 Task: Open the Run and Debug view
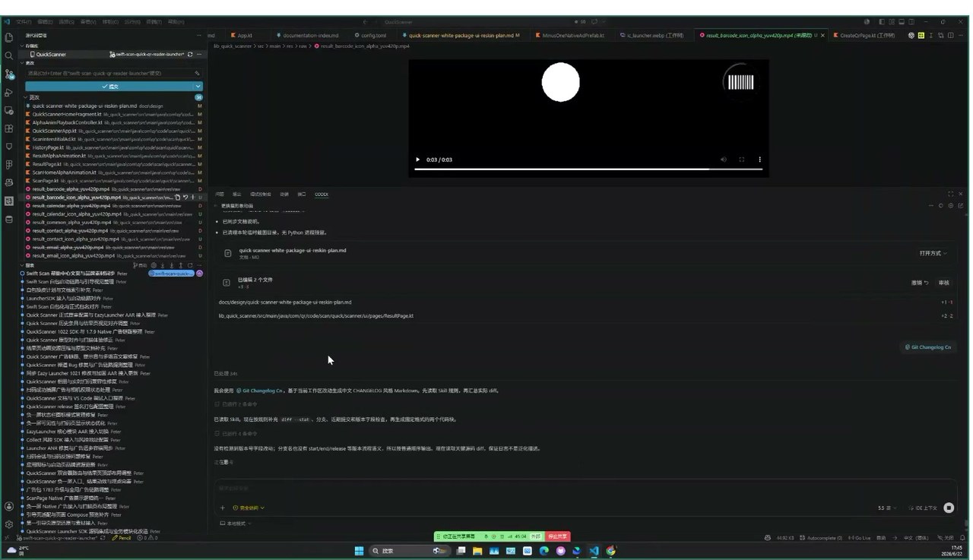point(9,92)
